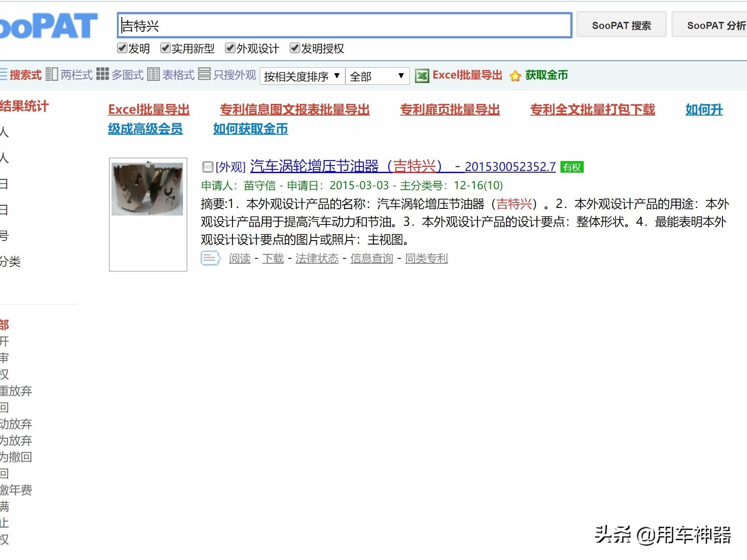The height and width of the screenshot is (560, 747).
Task: Open the underlined Excel批量导出 link below toolbar
Action: pos(149,110)
